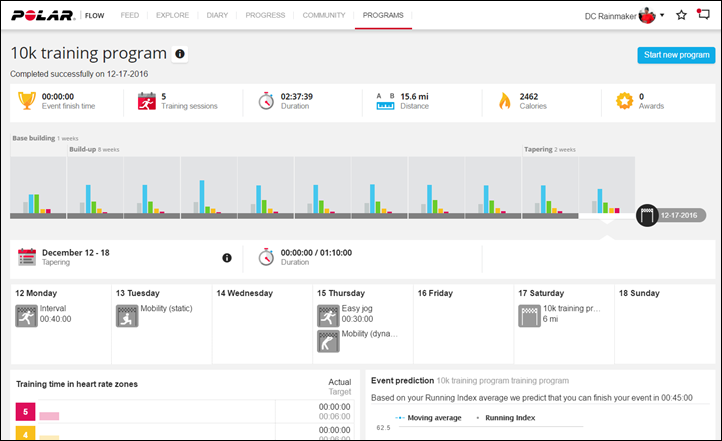
Task: Click the '2462' calories value
Action: (x=529, y=97)
